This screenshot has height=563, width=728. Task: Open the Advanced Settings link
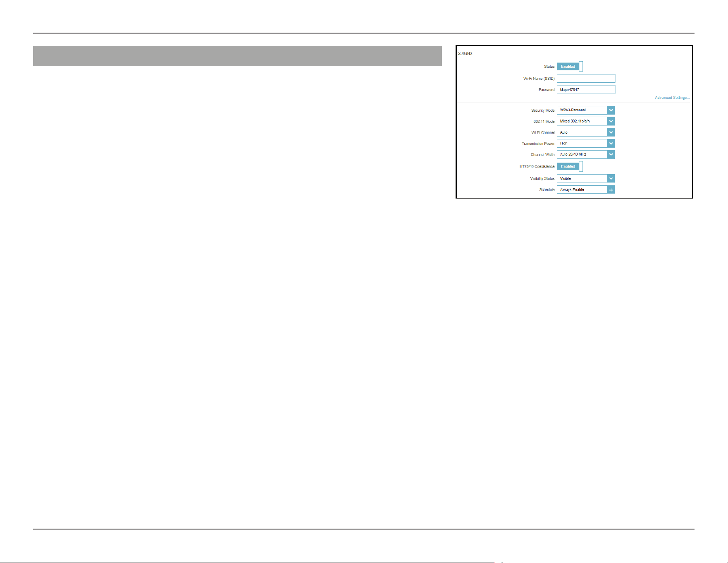pyautogui.click(x=672, y=98)
